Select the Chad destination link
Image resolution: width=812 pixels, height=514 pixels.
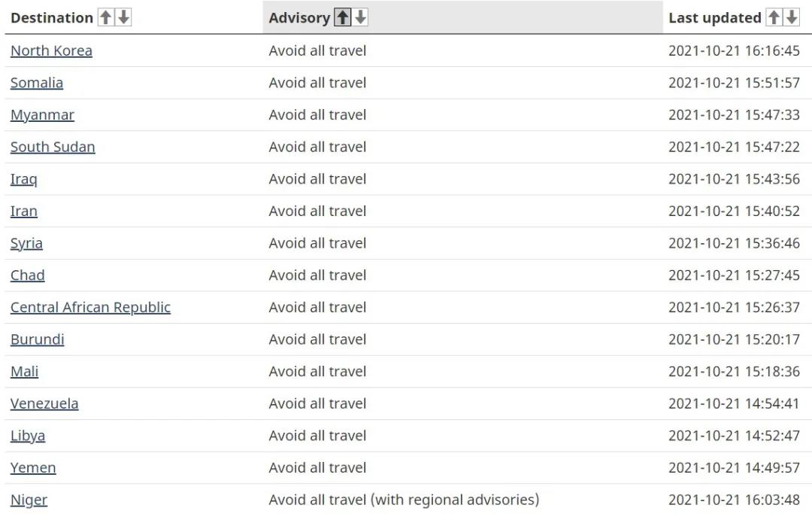click(28, 275)
